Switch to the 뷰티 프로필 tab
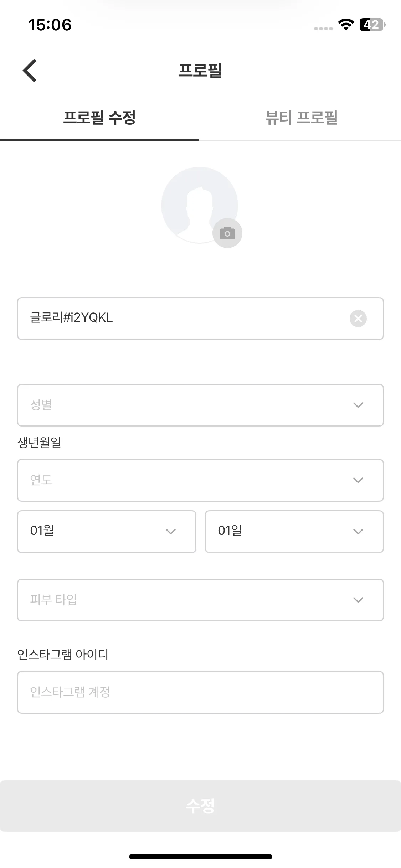Image resolution: width=401 pixels, height=868 pixels. [301, 118]
